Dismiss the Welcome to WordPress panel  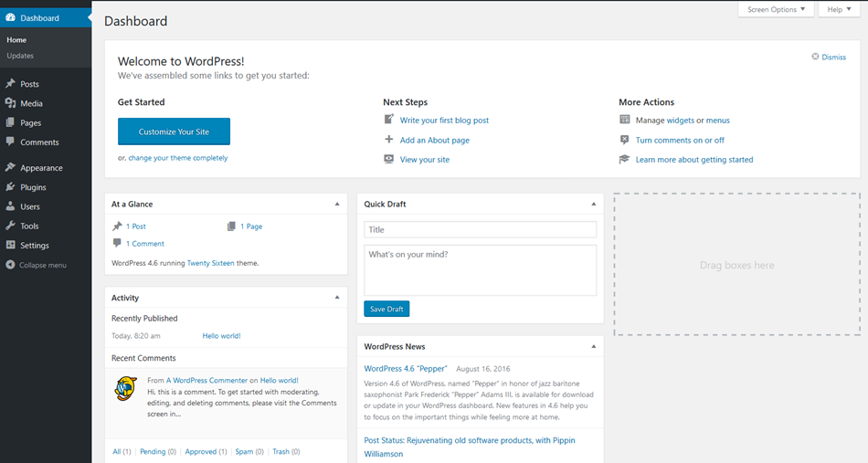828,57
